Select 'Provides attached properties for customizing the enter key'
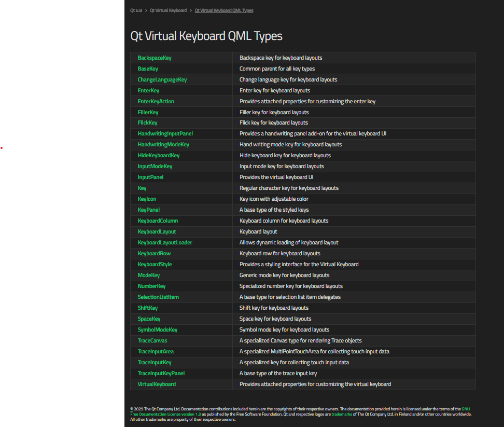504x427 pixels. pos(307,102)
